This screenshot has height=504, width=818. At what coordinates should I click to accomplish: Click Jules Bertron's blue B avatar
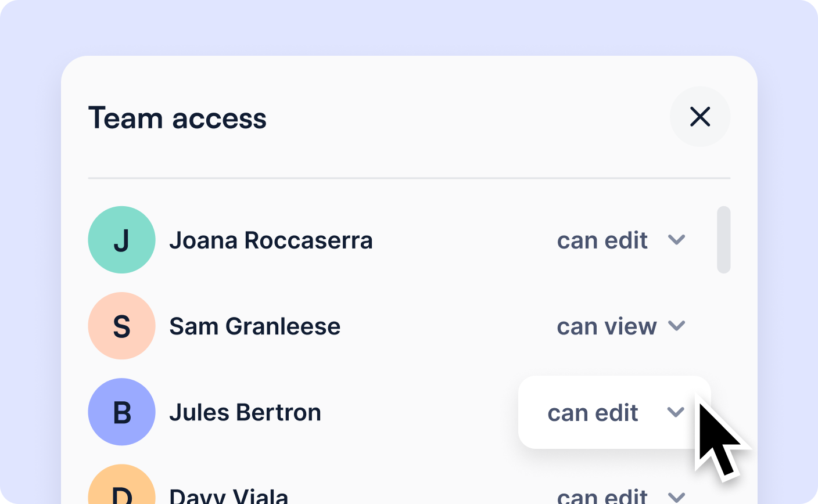[x=121, y=412]
